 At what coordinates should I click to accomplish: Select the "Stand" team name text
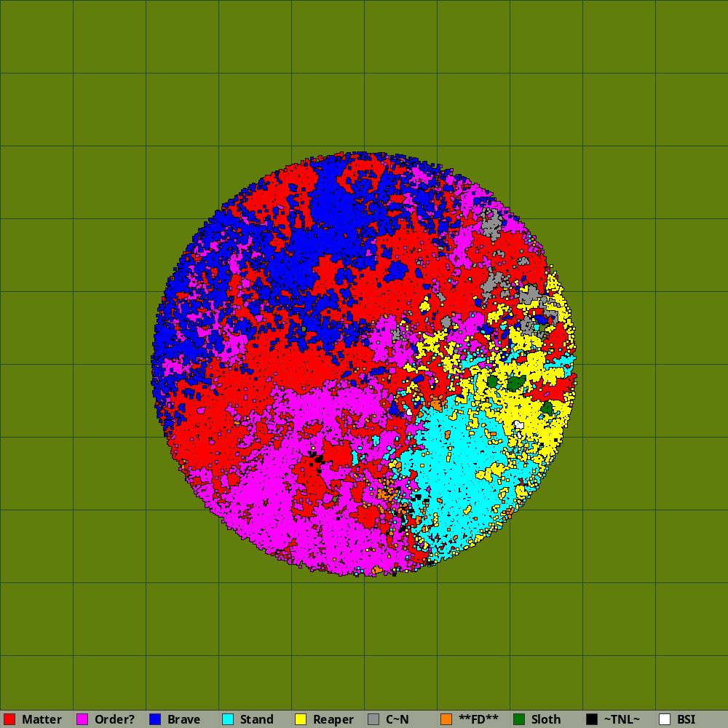256,719
